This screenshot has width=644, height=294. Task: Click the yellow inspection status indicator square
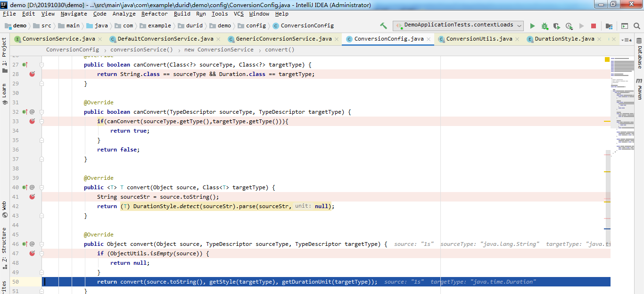pos(607,59)
